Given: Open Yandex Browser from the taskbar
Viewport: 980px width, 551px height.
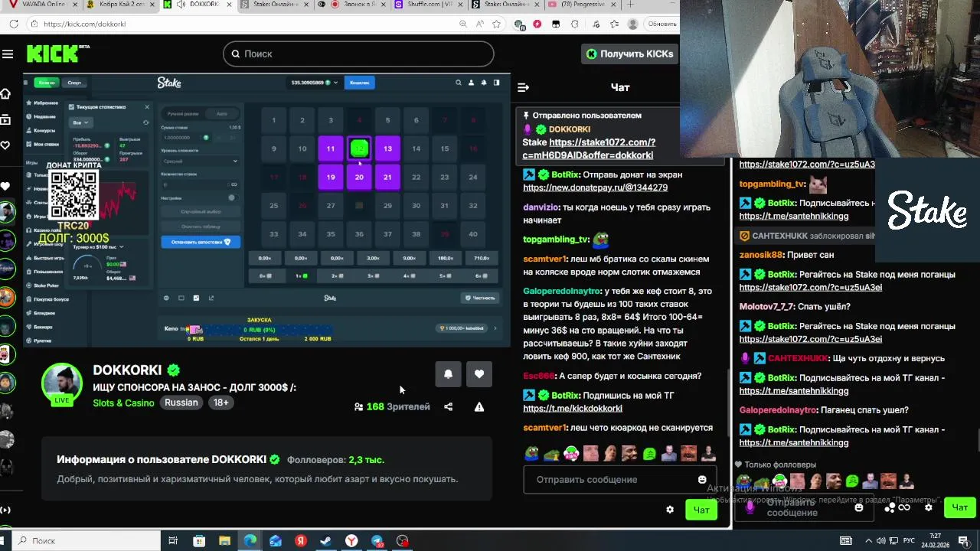Looking at the screenshot, I should pyautogui.click(x=351, y=540).
